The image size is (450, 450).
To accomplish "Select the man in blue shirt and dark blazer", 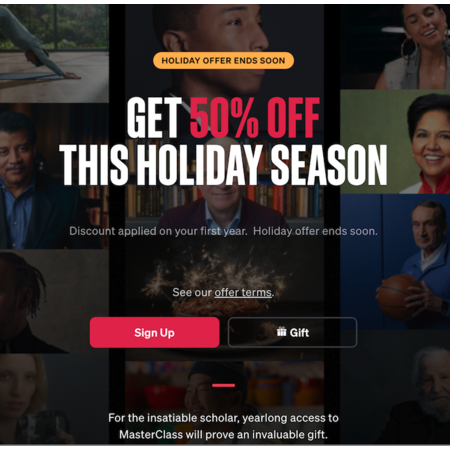I will tap(54, 176).
